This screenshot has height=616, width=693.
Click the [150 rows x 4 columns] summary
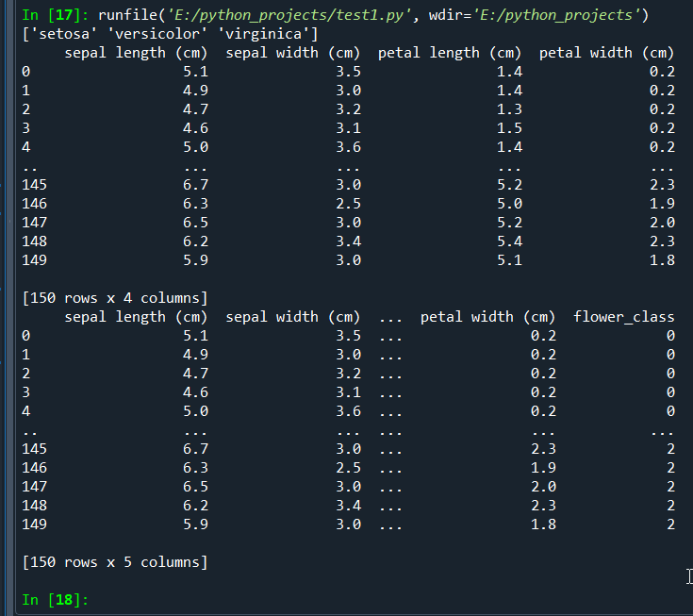click(115, 298)
